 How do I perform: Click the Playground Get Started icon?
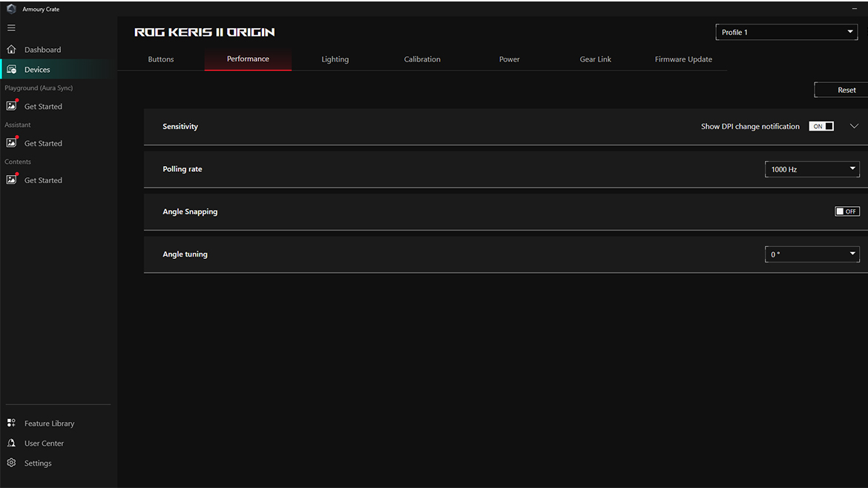12,105
